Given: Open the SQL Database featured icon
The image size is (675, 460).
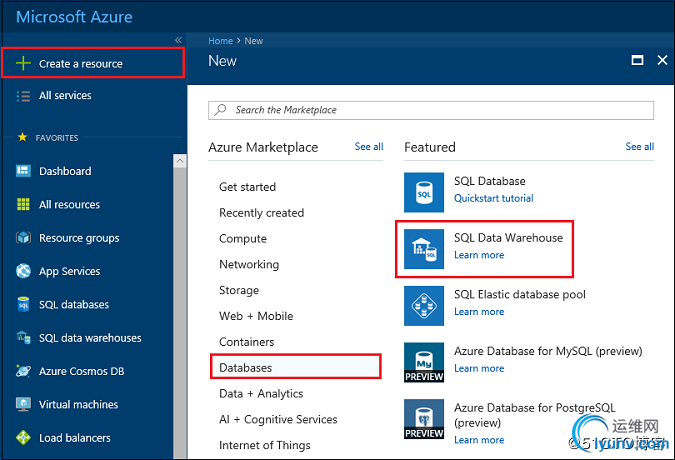Looking at the screenshot, I should [x=424, y=192].
